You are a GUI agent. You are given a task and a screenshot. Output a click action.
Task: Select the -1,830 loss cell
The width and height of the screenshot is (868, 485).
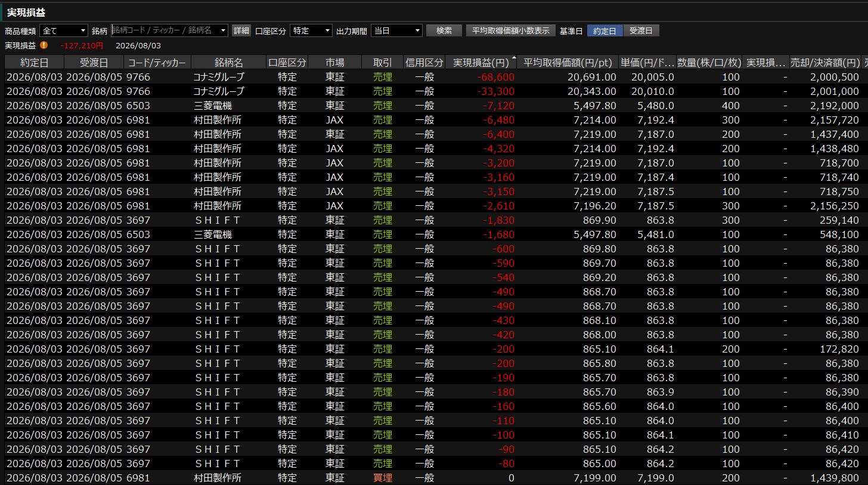pos(499,220)
